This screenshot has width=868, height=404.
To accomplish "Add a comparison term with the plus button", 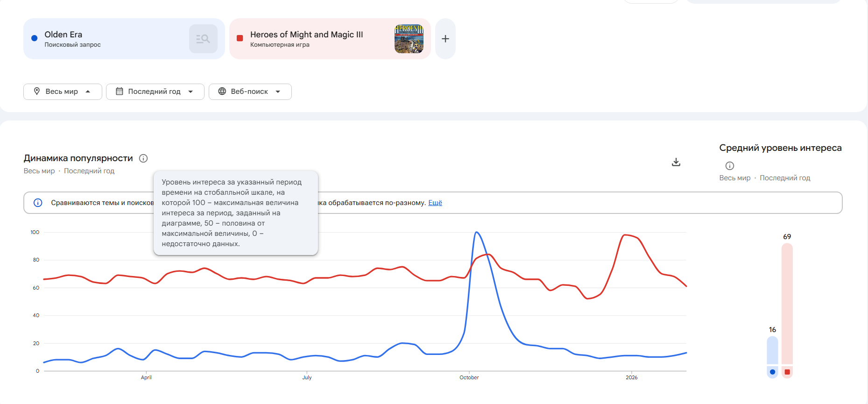I will click(445, 39).
